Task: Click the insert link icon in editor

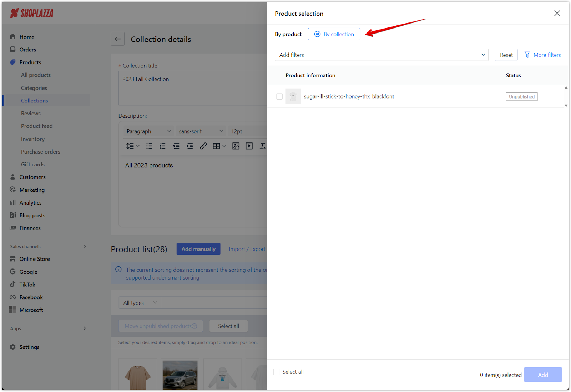Action: pyautogui.click(x=203, y=146)
